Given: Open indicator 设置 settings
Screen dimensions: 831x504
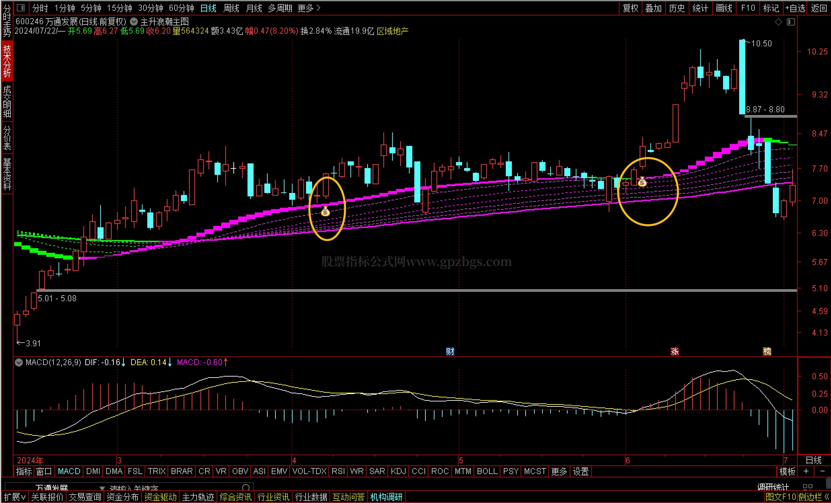Looking at the screenshot, I should tap(581, 471).
